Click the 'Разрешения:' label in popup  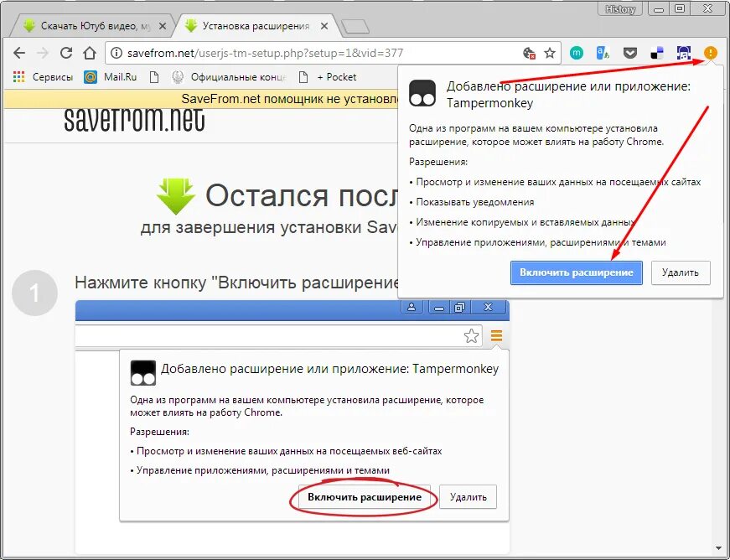point(438,162)
